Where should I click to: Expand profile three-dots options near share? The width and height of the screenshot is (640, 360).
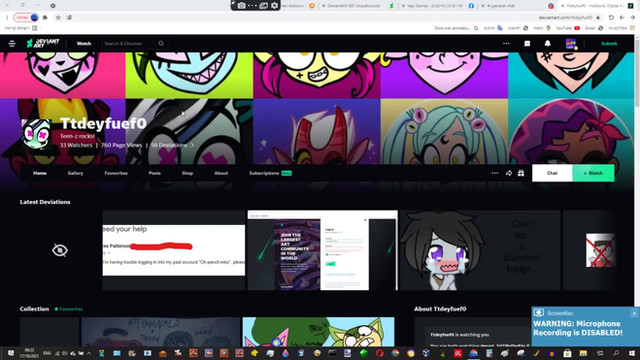pyautogui.click(x=495, y=173)
